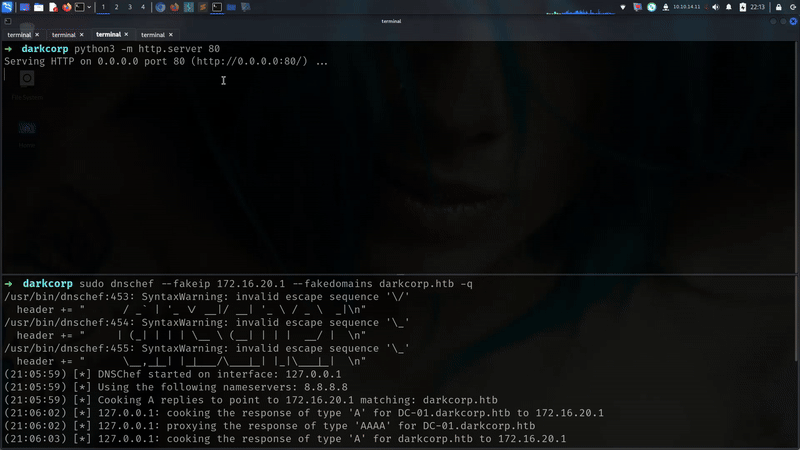Open the Kali applications menu
Viewport: 800px width, 450px height.
tap(8, 7)
